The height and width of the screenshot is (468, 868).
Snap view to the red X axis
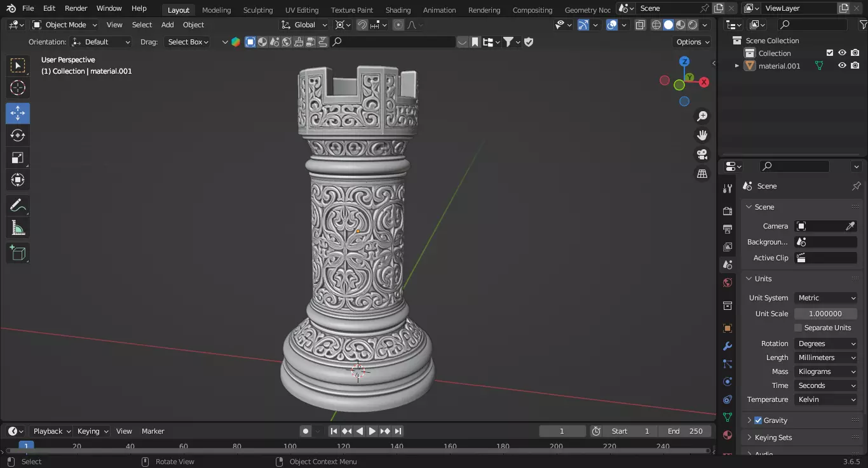pyautogui.click(x=704, y=82)
